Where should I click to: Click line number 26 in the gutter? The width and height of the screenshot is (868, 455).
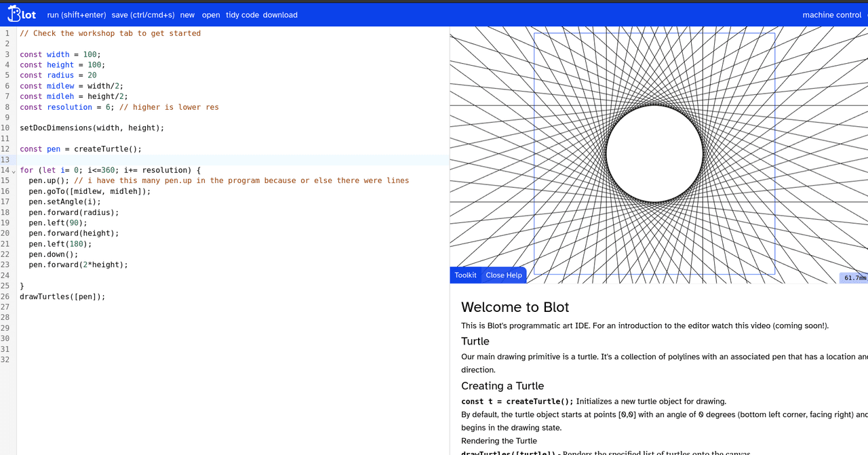coord(5,296)
